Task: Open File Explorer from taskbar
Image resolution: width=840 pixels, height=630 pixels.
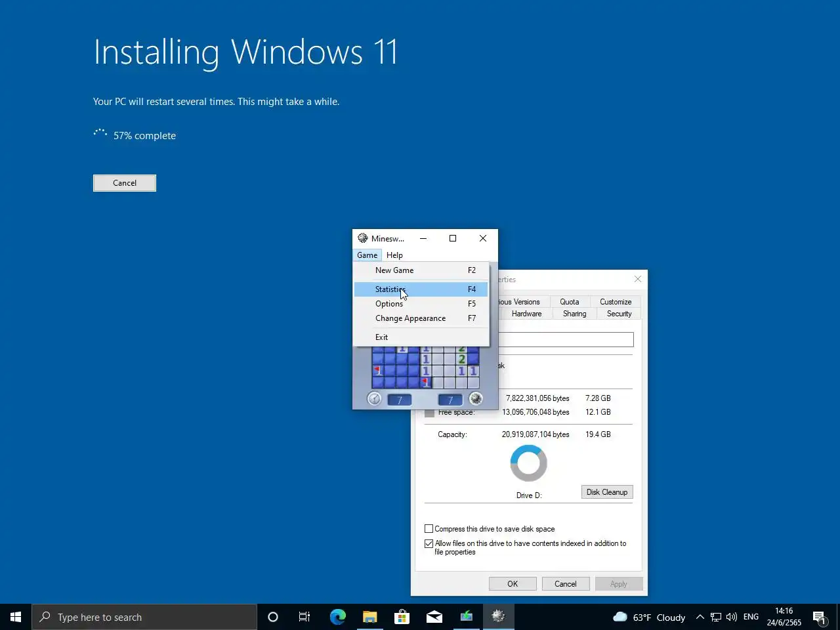Action: pyautogui.click(x=369, y=617)
